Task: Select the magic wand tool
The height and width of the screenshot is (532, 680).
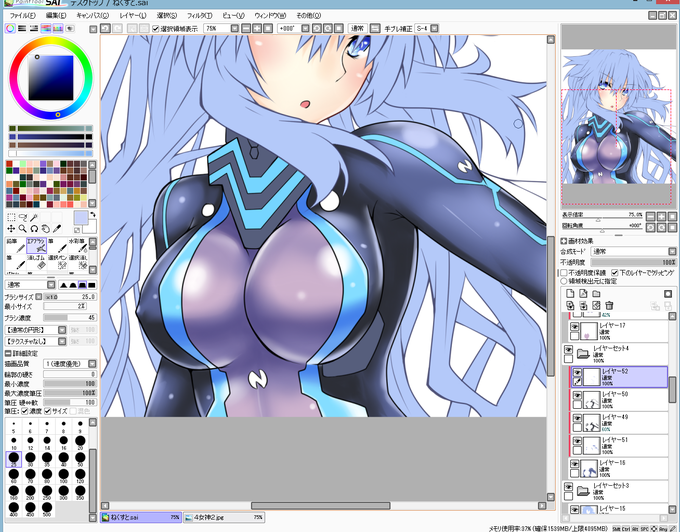Action: (34, 217)
